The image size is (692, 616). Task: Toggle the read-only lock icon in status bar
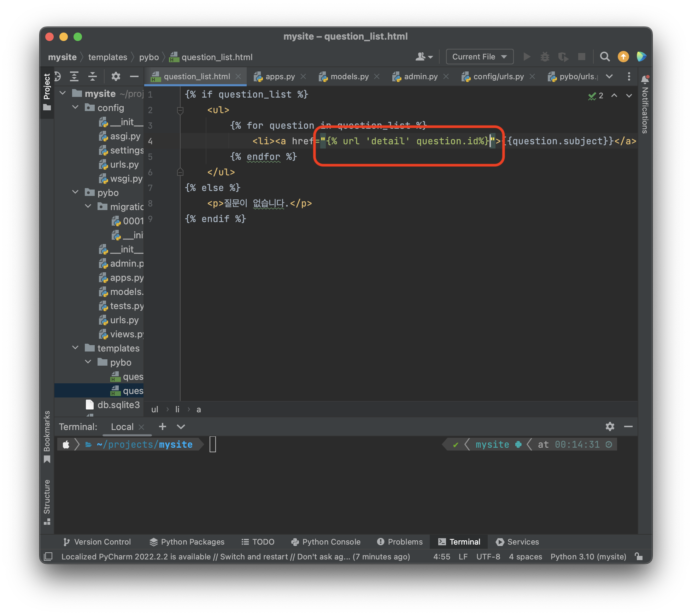coord(639,557)
